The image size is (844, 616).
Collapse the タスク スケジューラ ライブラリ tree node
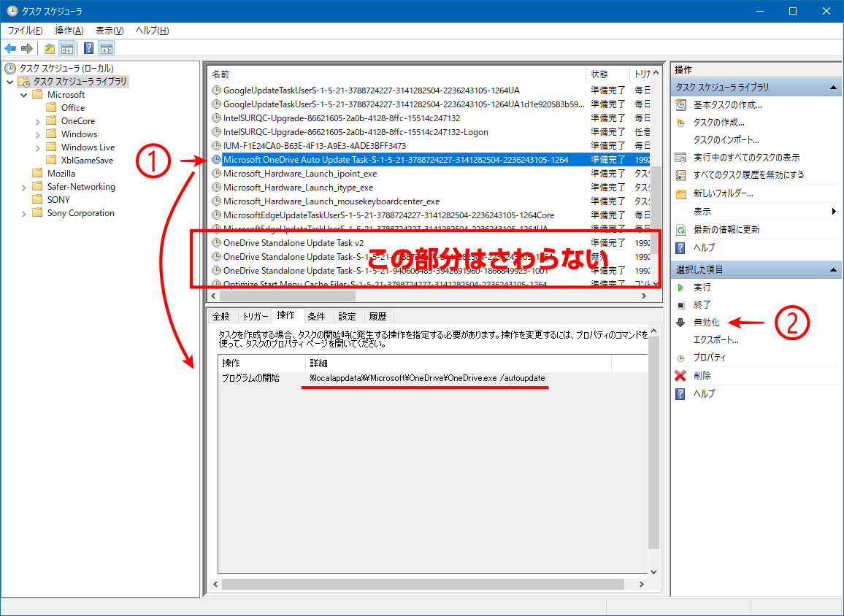[x=10, y=82]
